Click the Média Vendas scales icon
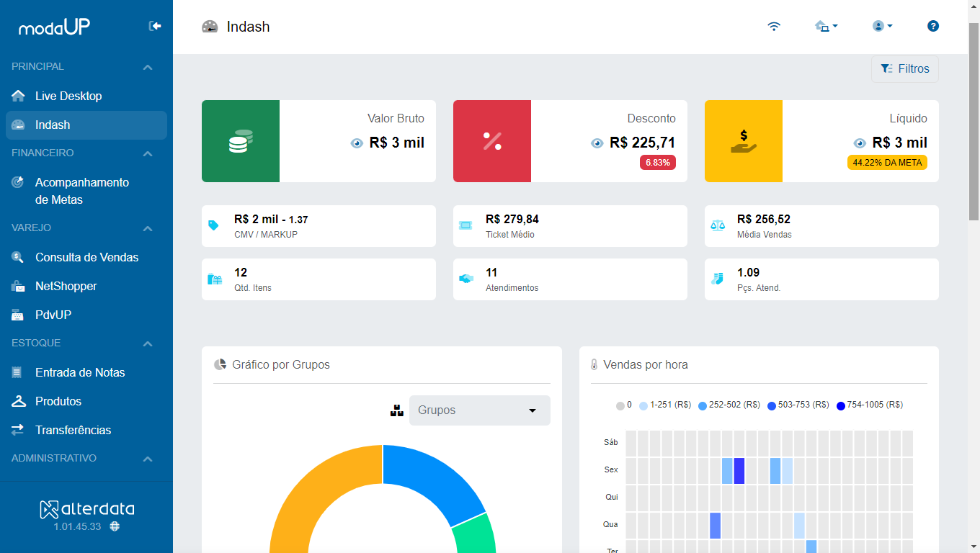The image size is (980, 553). [718, 225]
